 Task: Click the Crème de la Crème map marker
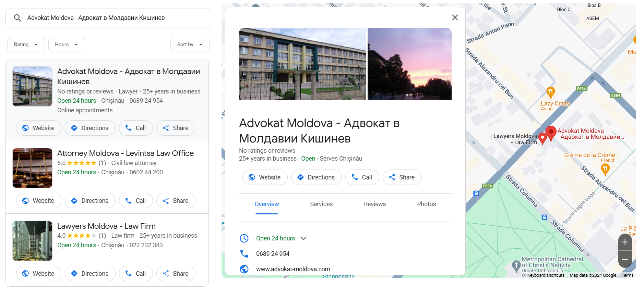(x=605, y=169)
